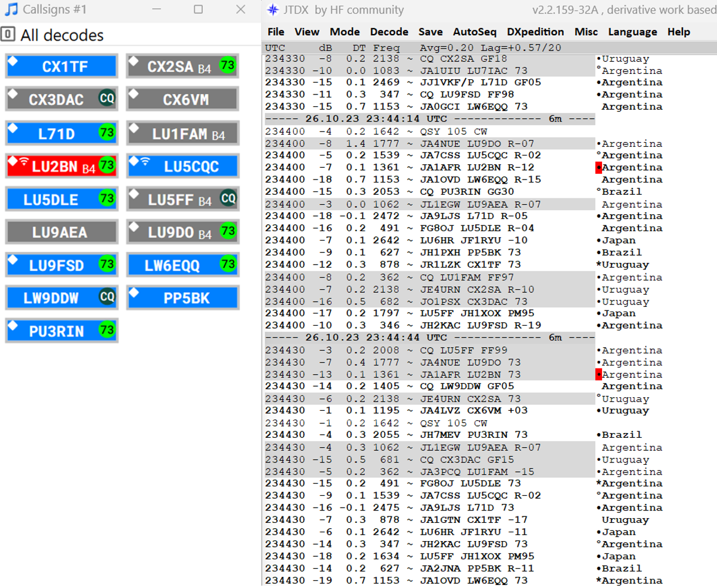Select the L71D callsign button
Viewport: 717px width, 588px height.
coord(62,133)
